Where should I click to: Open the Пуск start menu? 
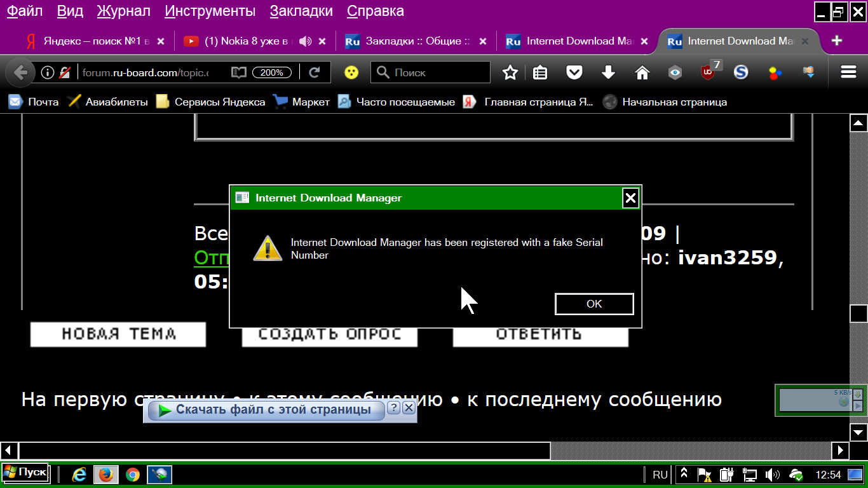click(25, 473)
